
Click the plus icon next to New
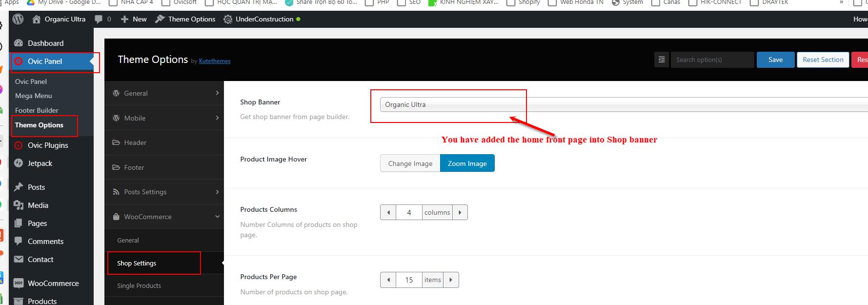pyautogui.click(x=124, y=19)
